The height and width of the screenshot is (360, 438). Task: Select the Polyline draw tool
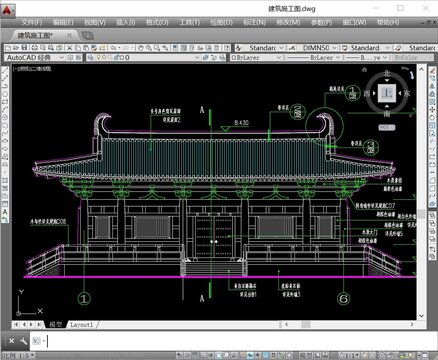point(5,87)
